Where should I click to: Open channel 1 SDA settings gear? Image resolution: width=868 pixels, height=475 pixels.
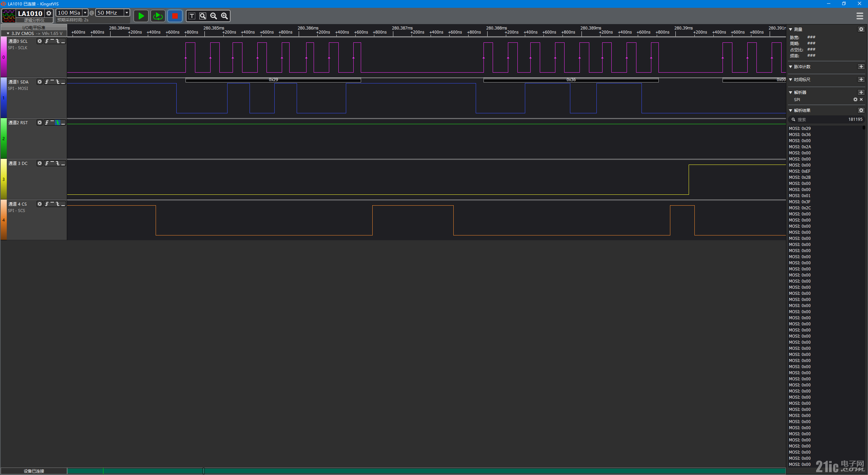[40, 82]
